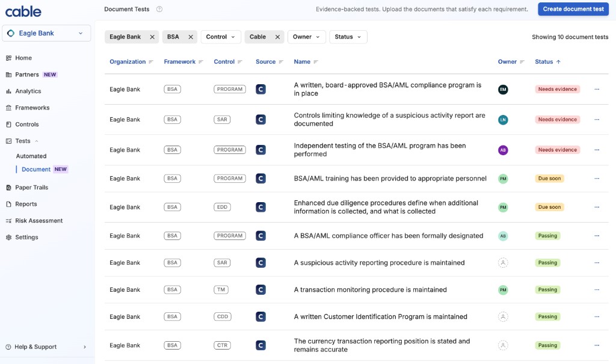Open row menu for board-approved compliance program
Screen dimensions: 616x364
point(597,89)
